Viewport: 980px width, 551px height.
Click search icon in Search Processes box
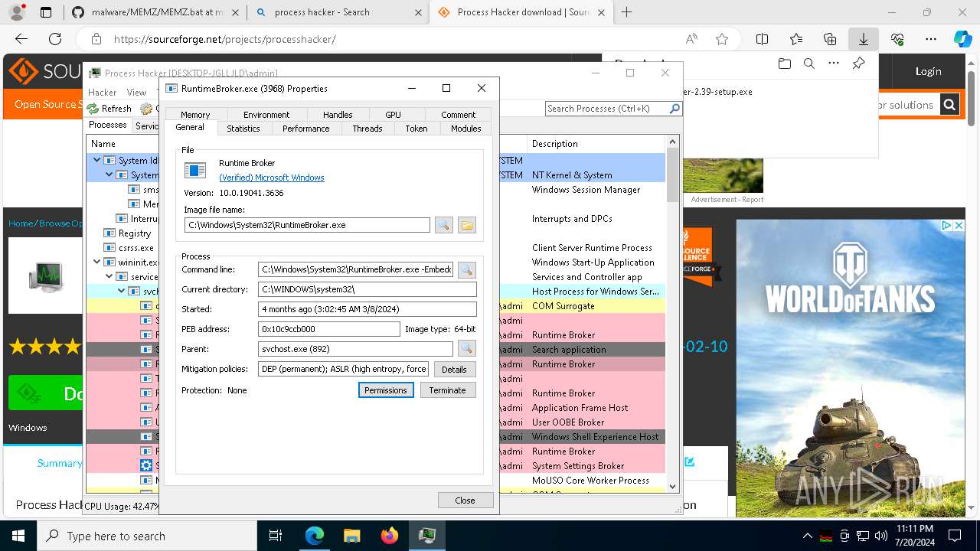click(x=675, y=109)
